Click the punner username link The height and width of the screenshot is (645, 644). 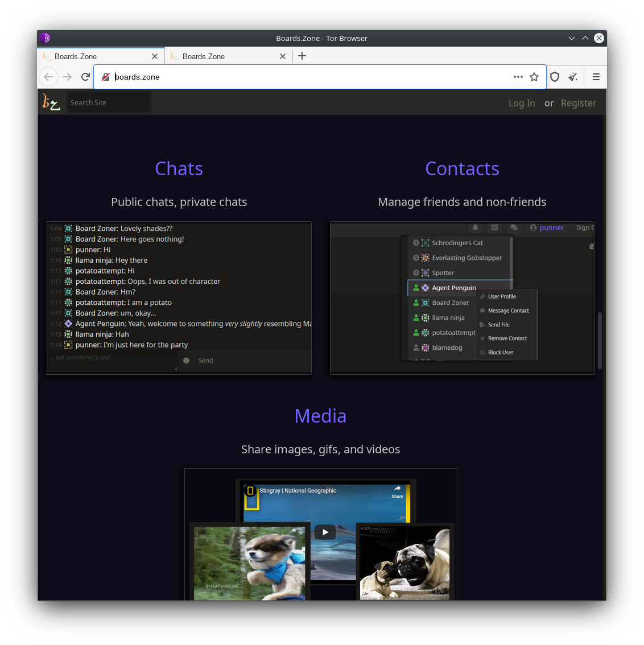(x=551, y=228)
